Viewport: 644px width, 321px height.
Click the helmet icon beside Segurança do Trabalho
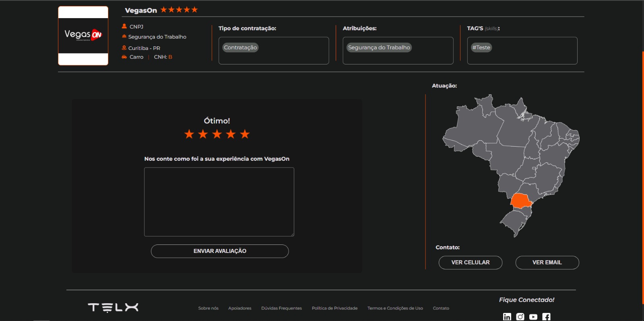(124, 37)
